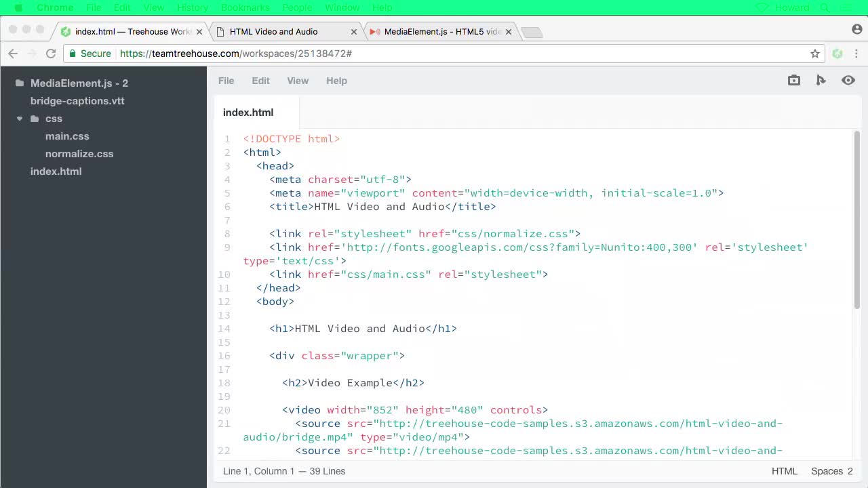Viewport: 868px width, 488px height.
Task: Reload the current page
Action: coord(51,54)
